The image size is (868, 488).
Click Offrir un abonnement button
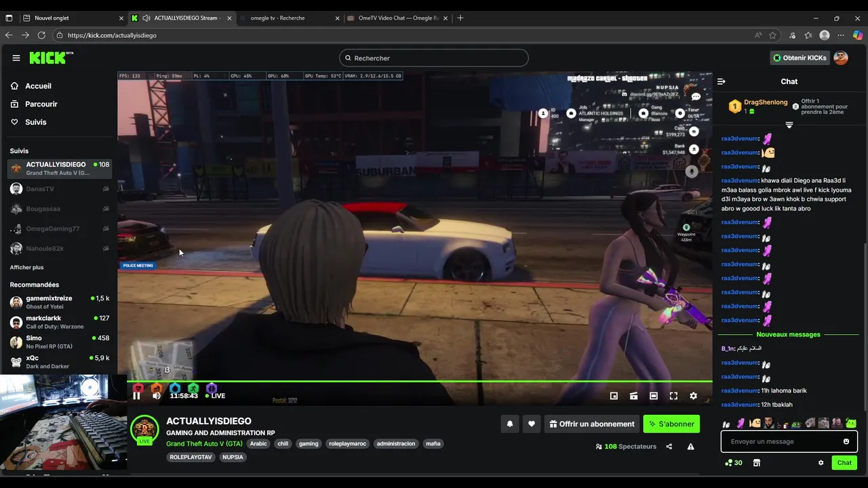(592, 424)
